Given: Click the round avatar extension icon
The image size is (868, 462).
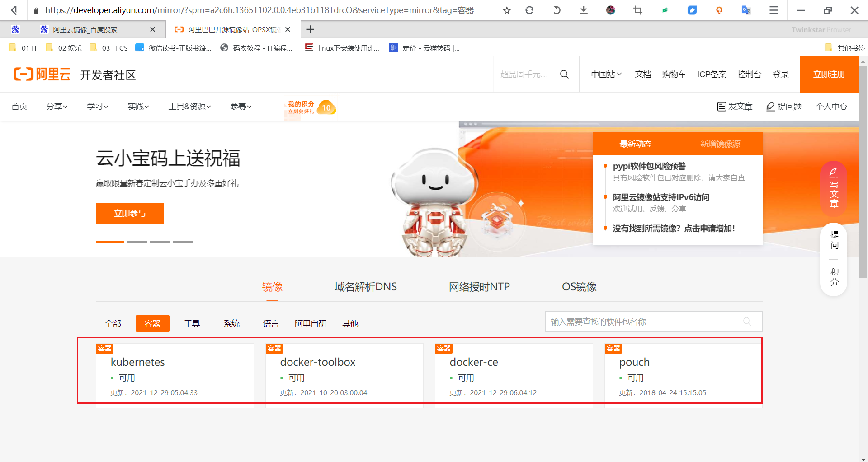Looking at the screenshot, I should 611,10.
